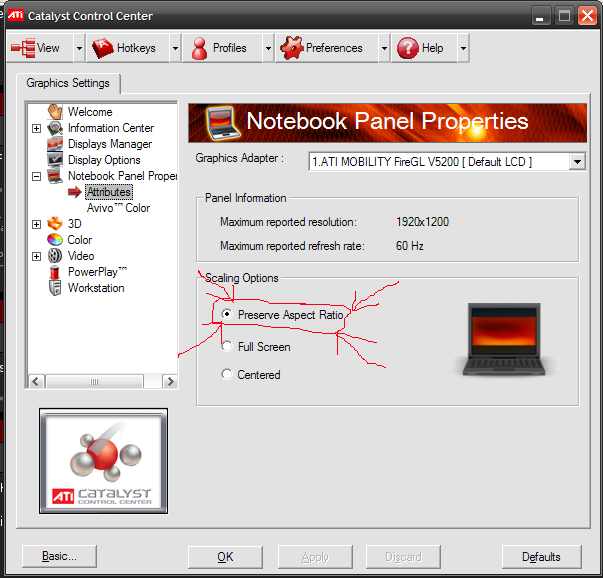
Task: Click the PowerPlay battery icon
Action: click(55, 272)
